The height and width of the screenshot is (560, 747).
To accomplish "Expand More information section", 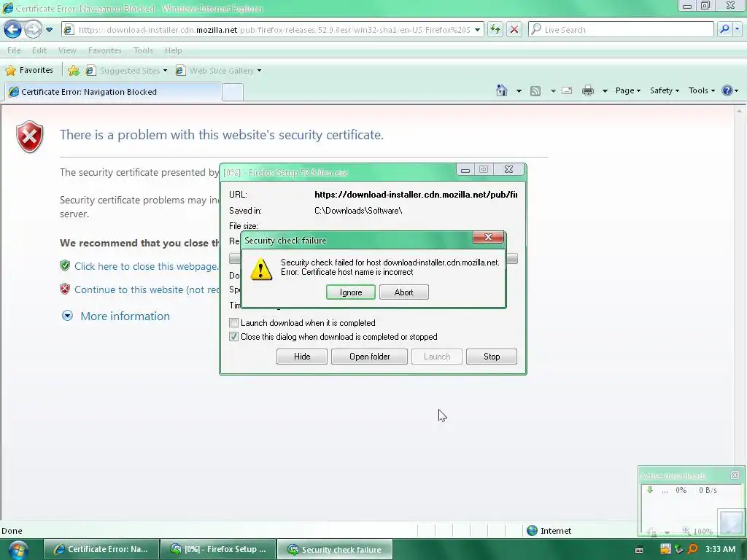I will [125, 316].
